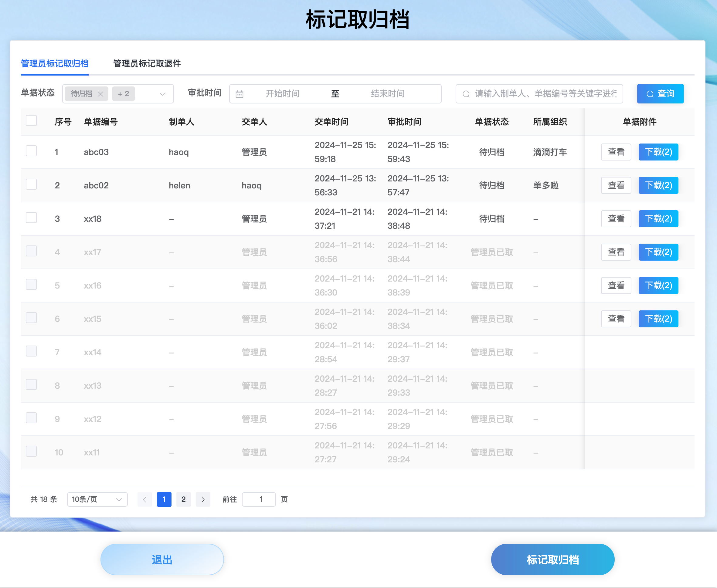This screenshot has width=717, height=588.
Task: Click 标记取归档 button at bottom
Action: coord(552,559)
